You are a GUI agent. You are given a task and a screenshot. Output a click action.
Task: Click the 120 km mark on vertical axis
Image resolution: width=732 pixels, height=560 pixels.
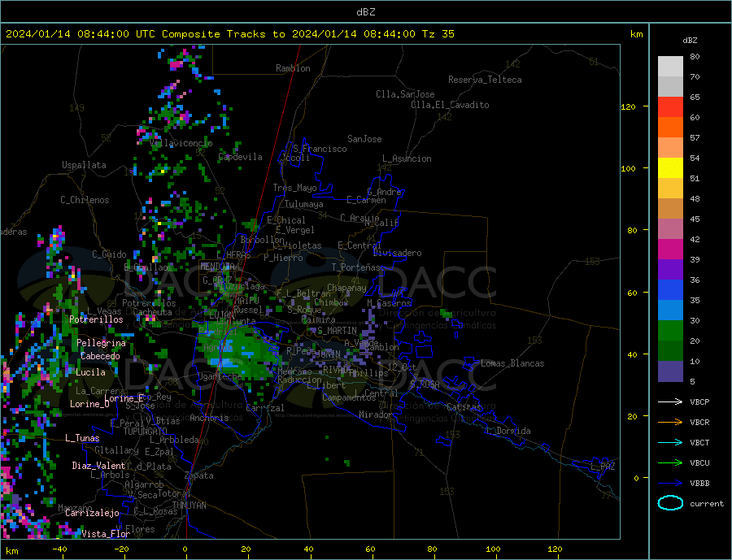click(x=629, y=106)
